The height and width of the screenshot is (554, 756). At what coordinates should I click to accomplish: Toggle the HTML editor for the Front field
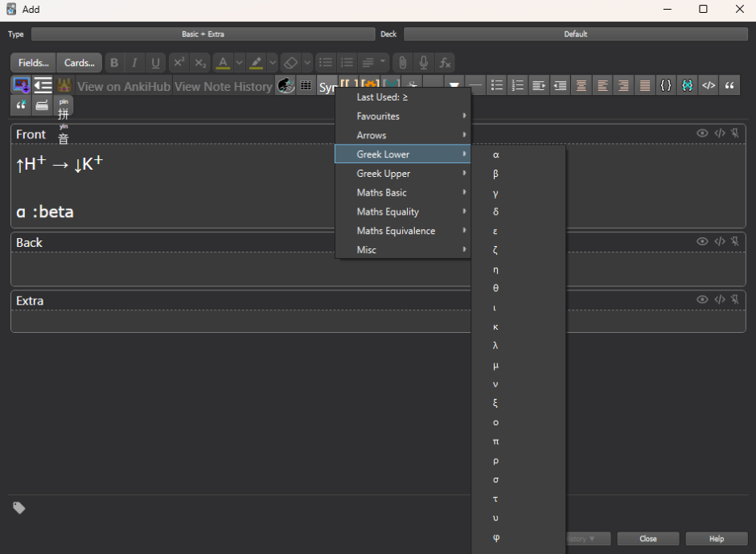click(x=719, y=133)
